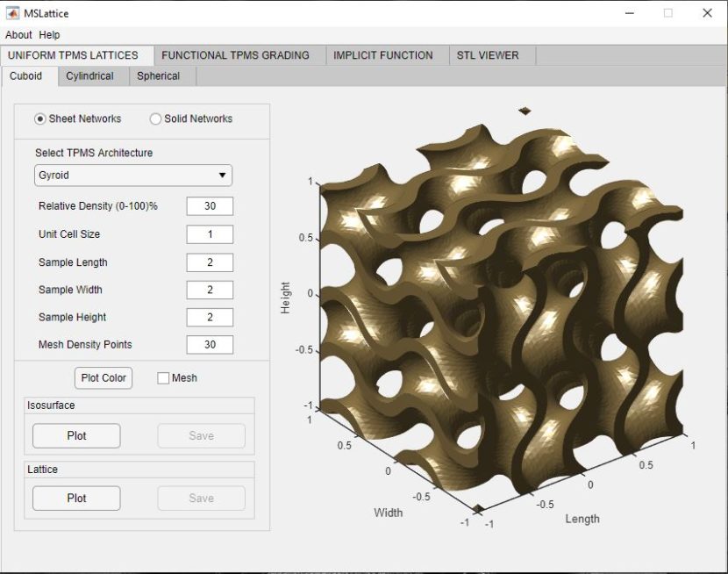Click the Plot Color button

click(103, 378)
